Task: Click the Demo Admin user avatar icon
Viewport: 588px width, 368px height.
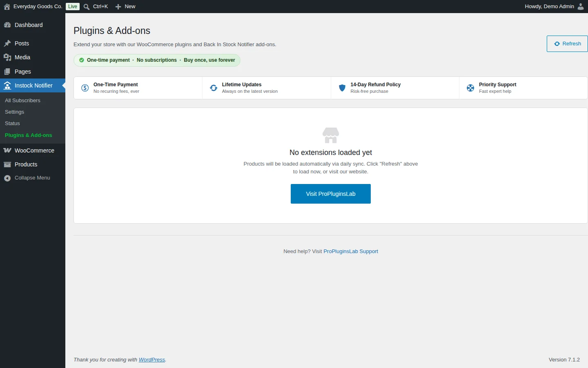Action: (x=581, y=7)
